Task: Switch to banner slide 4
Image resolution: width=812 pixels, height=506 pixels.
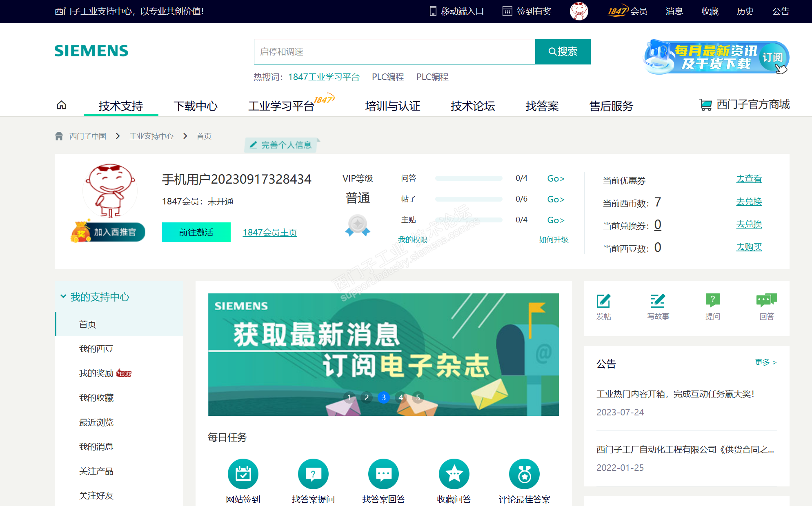Action: [401, 397]
